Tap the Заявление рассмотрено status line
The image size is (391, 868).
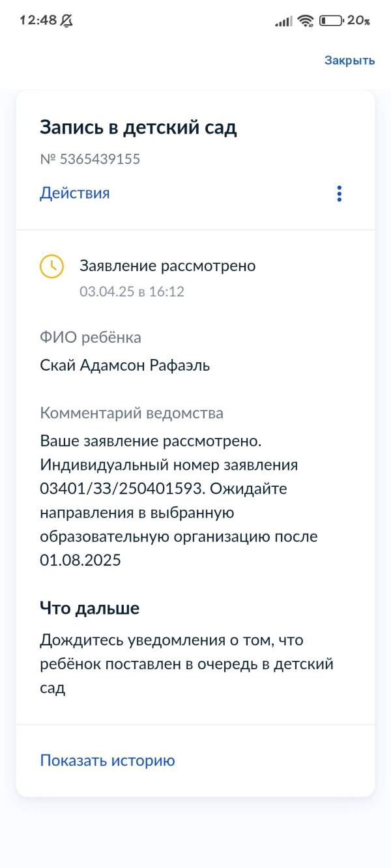(x=167, y=266)
